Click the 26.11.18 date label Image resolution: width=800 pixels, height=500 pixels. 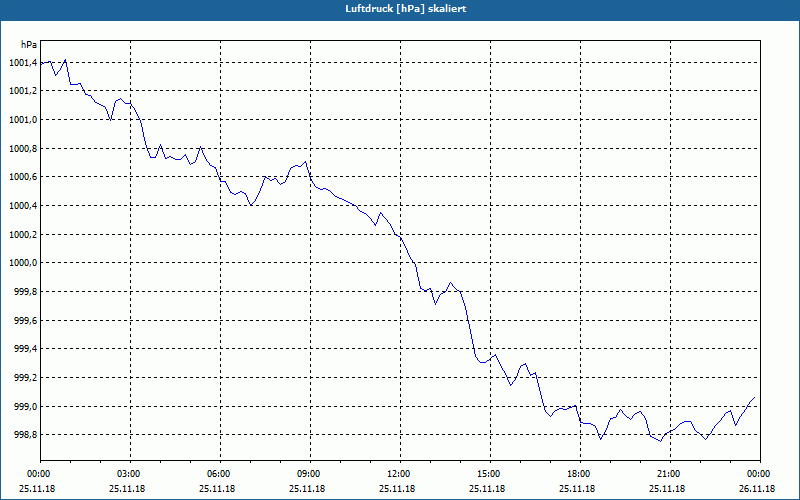coord(757,489)
